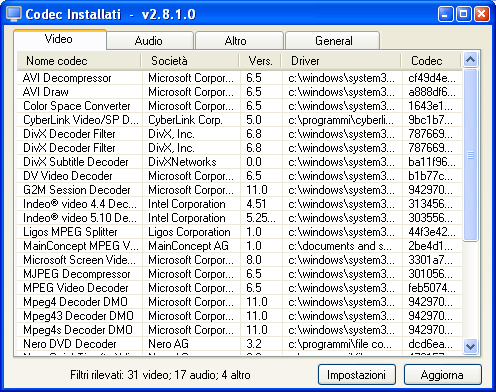Switch to the General tab
This screenshot has width=496, height=392.
point(333,41)
